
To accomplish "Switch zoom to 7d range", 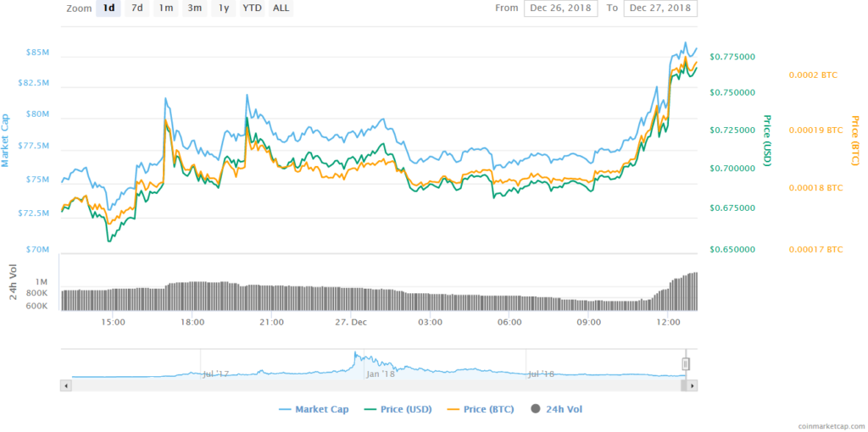I will coord(137,8).
